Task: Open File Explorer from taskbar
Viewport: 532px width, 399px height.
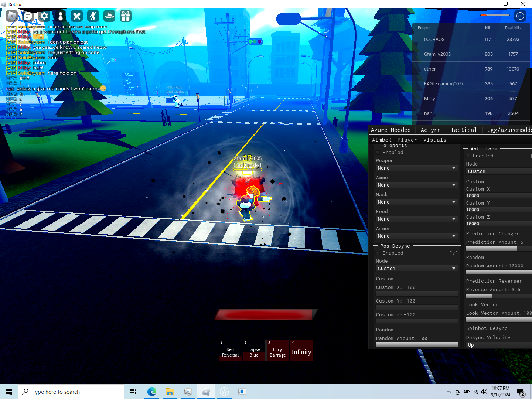Action: 170,392
